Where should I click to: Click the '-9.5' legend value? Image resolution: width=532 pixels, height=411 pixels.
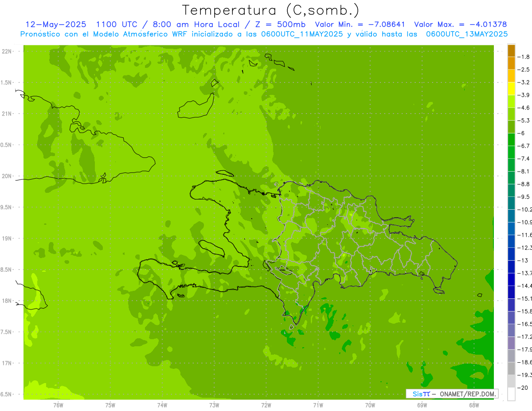(x=524, y=197)
